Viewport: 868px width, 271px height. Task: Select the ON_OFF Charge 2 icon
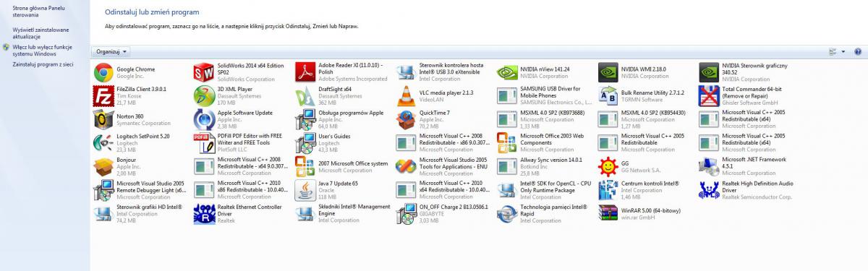tap(407, 214)
